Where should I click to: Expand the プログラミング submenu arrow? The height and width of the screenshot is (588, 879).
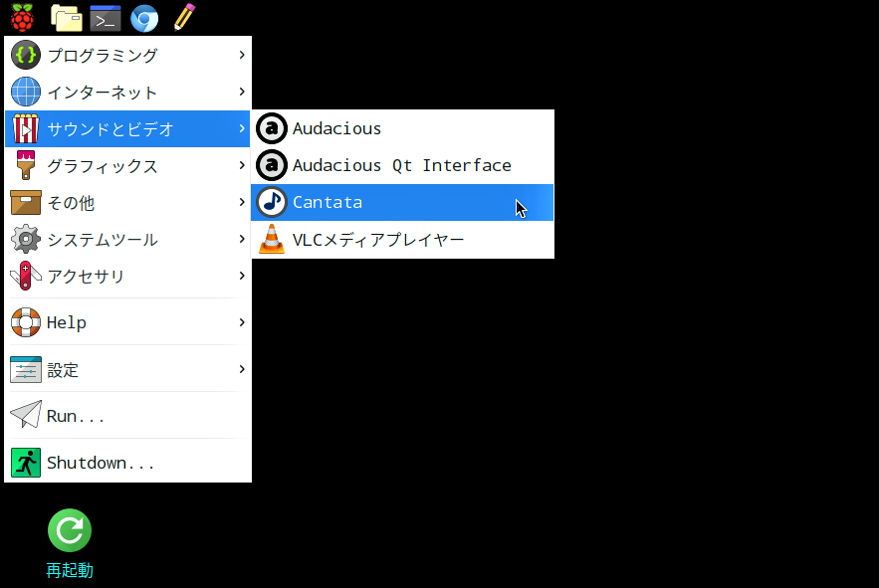242,55
